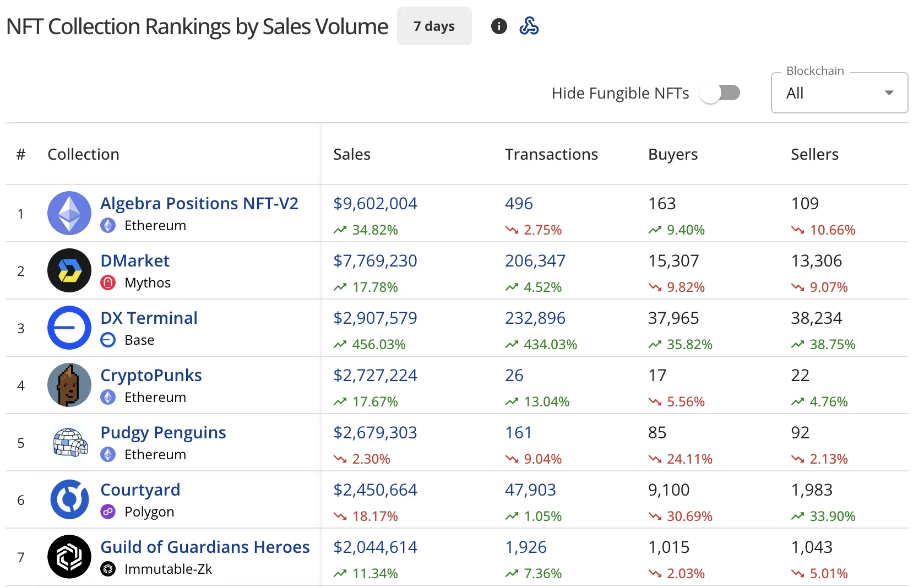Click the Courtyard circular logo
The image size is (924, 587).
click(69, 499)
